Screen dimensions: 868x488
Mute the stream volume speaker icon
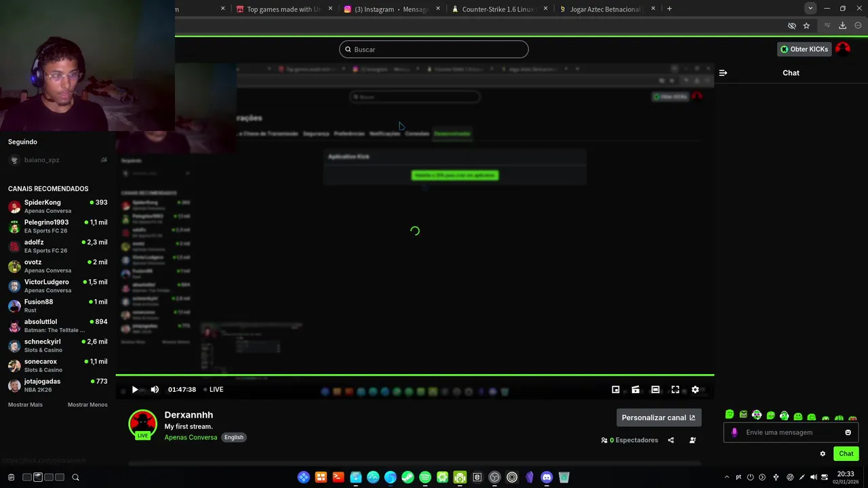[155, 390]
